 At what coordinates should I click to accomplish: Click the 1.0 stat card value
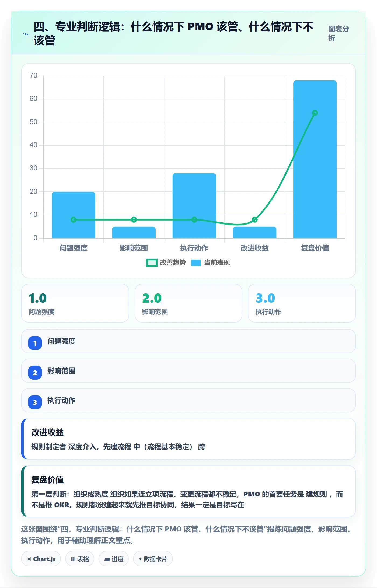click(38, 298)
